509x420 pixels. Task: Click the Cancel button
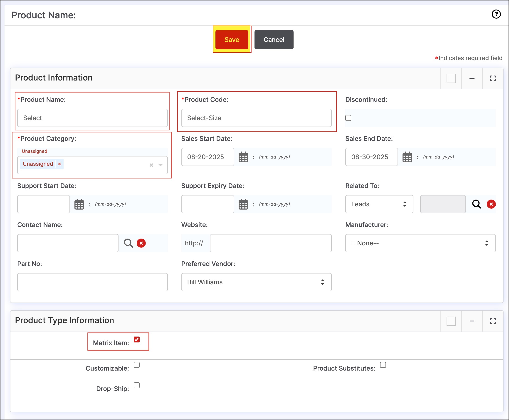tap(274, 40)
